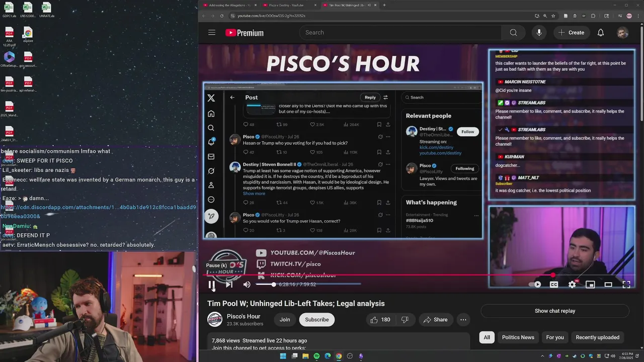The height and width of the screenshot is (362, 644).
Task: Click the search magnifier button
Action: (x=513, y=33)
